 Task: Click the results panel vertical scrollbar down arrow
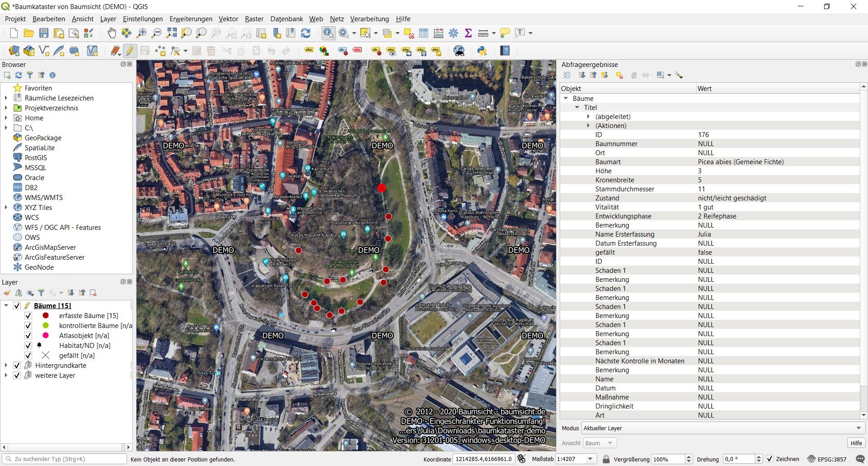(x=863, y=415)
